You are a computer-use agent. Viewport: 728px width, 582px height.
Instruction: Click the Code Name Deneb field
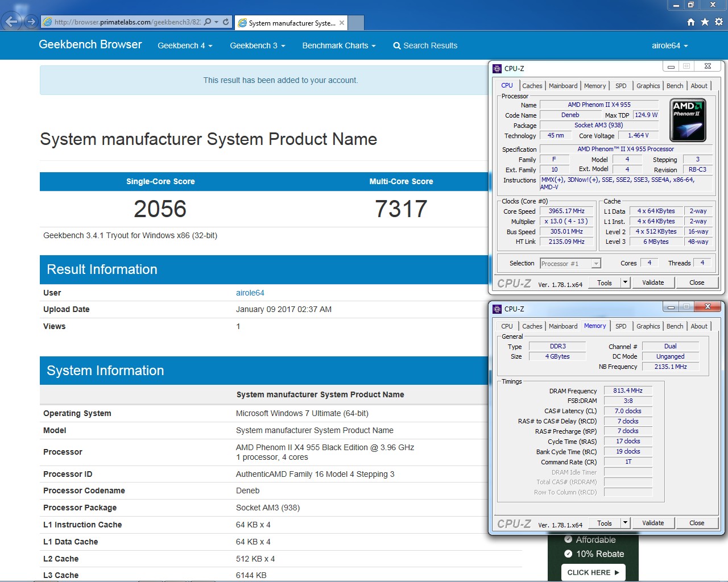570,115
